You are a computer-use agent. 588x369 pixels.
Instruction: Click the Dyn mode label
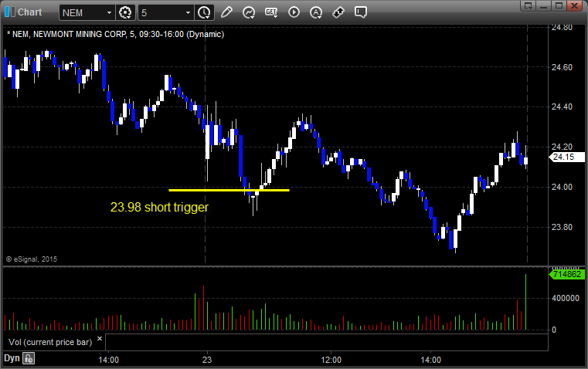(12, 358)
